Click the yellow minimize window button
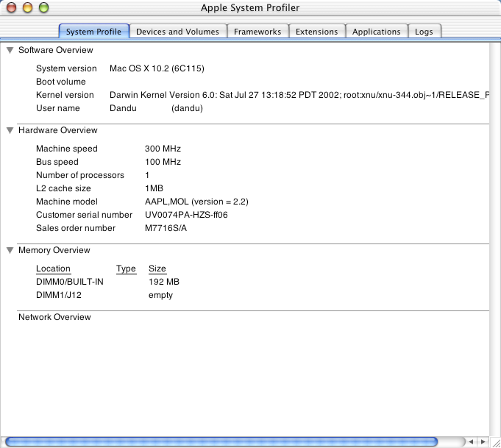Viewport: 501px width, 448px height. coord(27,7)
